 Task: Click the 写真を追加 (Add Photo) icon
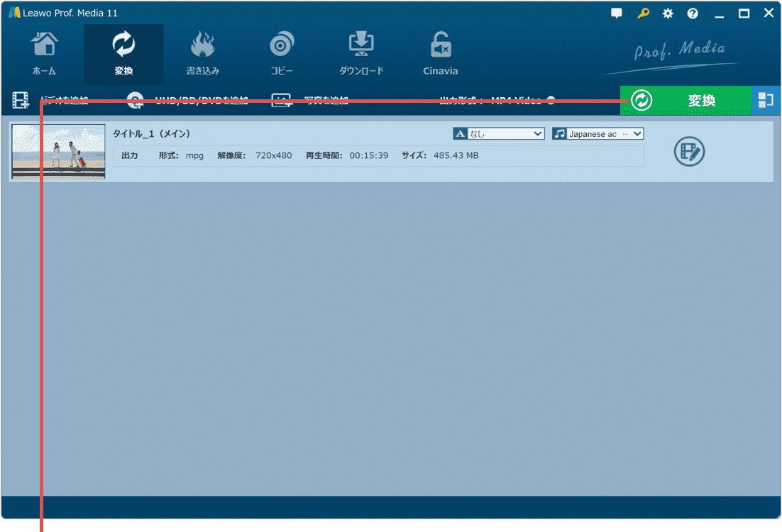coord(282,100)
